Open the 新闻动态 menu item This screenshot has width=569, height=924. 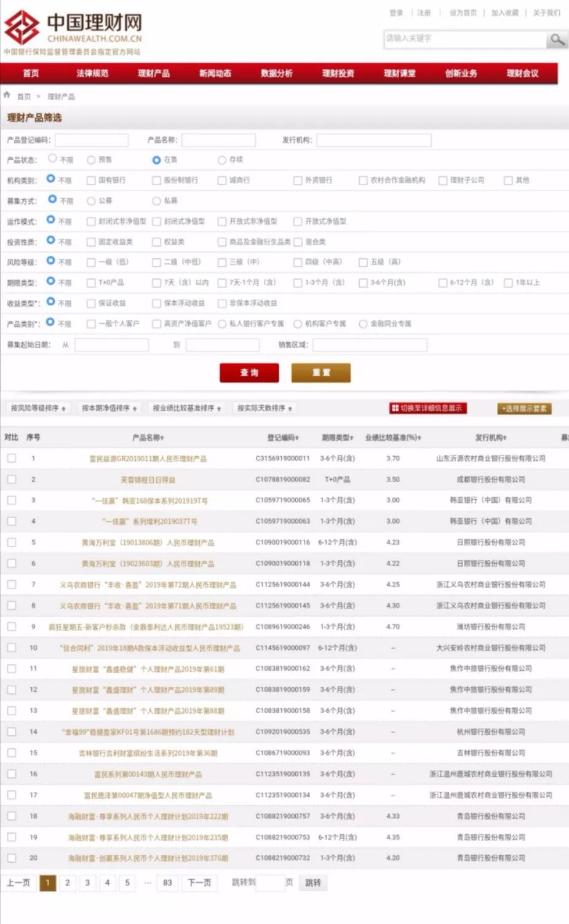tap(216, 73)
